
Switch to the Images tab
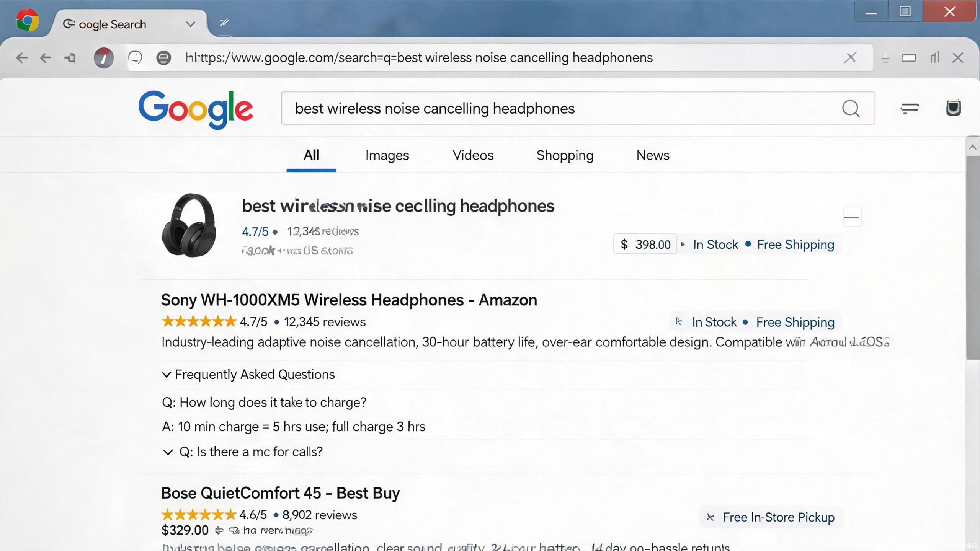pos(387,155)
